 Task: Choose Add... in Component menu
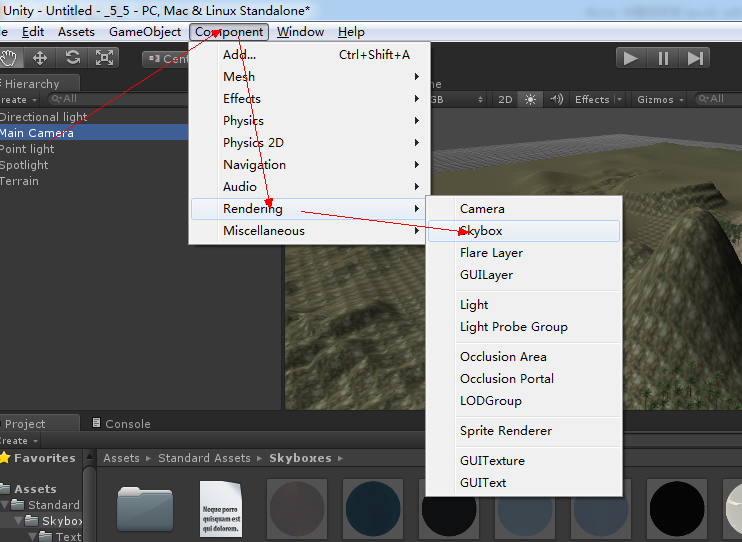coord(309,55)
